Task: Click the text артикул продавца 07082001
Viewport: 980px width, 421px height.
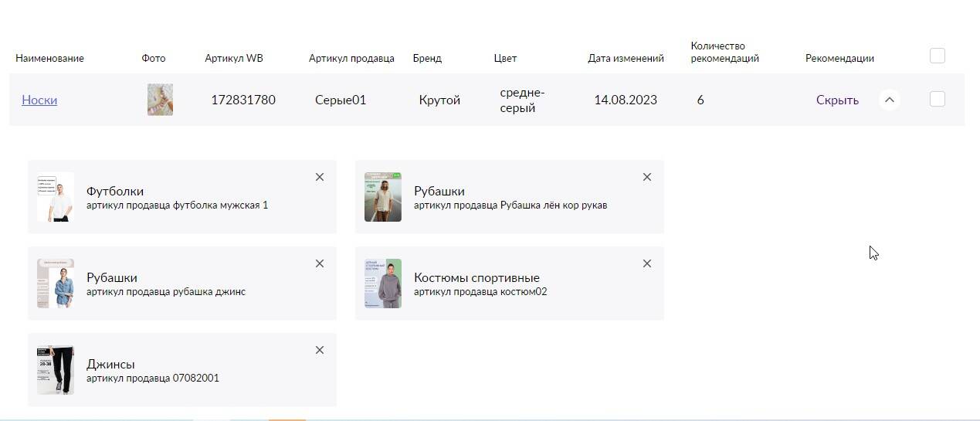Action: 153,379
